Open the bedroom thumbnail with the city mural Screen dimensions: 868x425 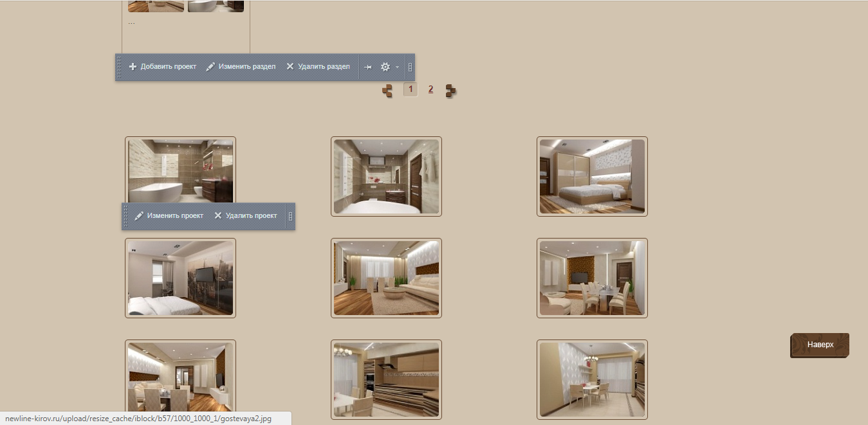pos(180,278)
